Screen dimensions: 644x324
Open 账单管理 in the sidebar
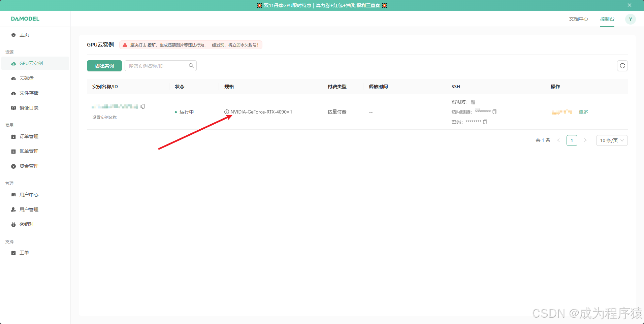point(35,151)
